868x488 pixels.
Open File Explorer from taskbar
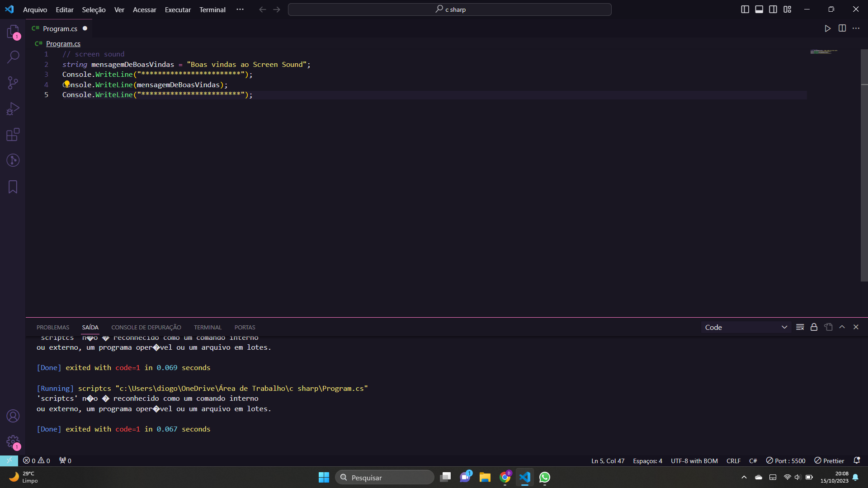point(485,477)
